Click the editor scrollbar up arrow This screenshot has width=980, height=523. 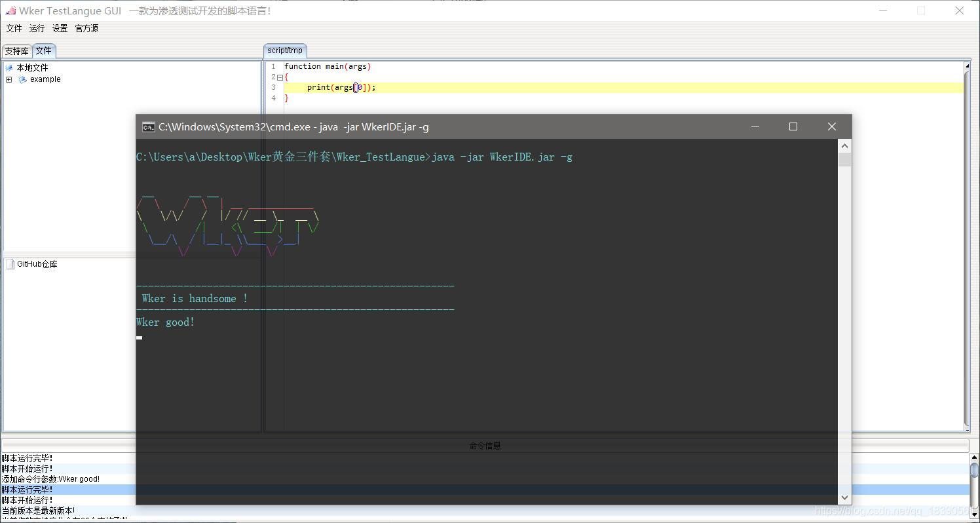click(x=967, y=66)
